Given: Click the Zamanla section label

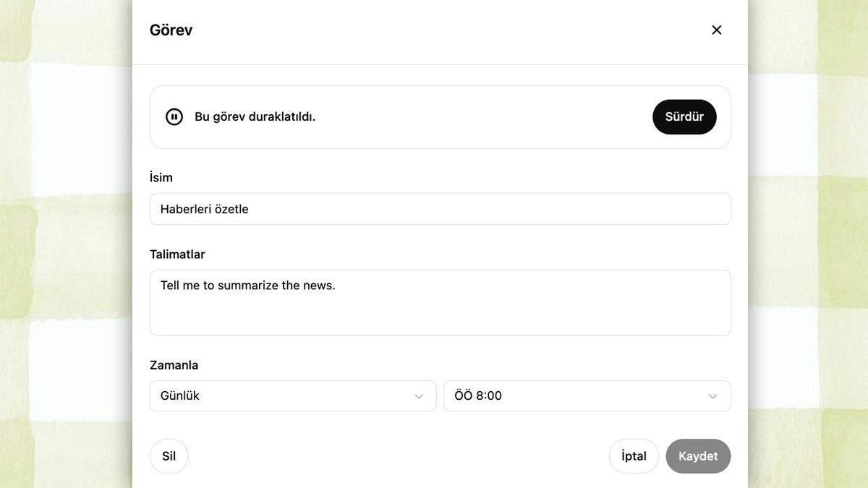Looking at the screenshot, I should (x=174, y=365).
